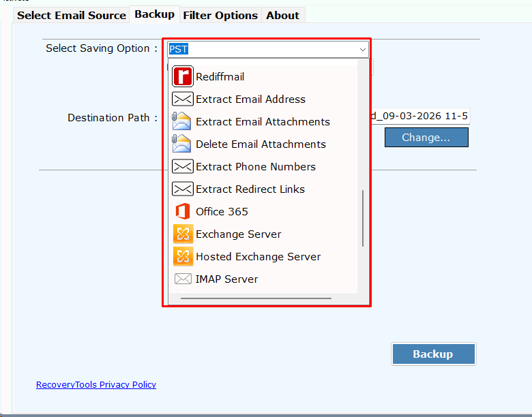Collapse the Select Saving Option dropdown arrow
Viewport: 532px width, 417px height.
pyautogui.click(x=362, y=50)
